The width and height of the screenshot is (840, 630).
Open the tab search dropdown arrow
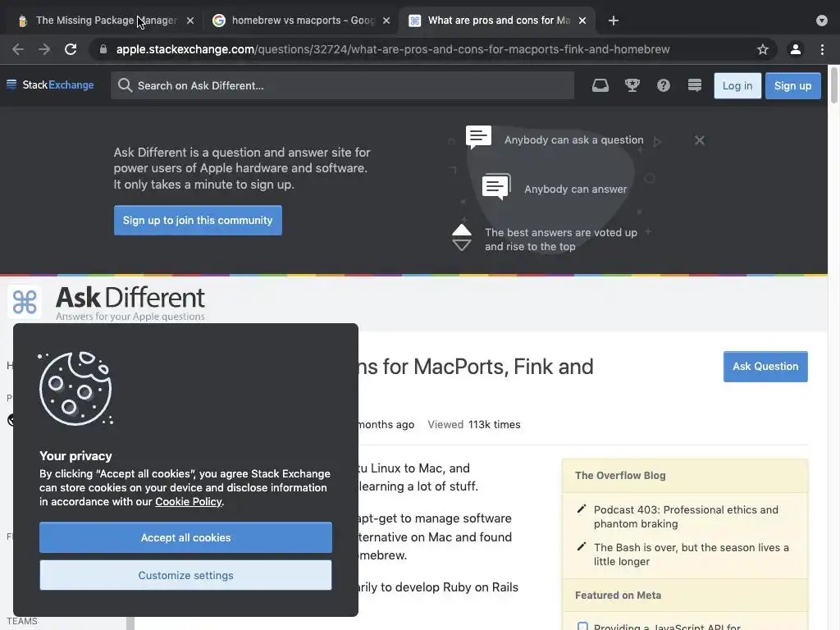821,21
